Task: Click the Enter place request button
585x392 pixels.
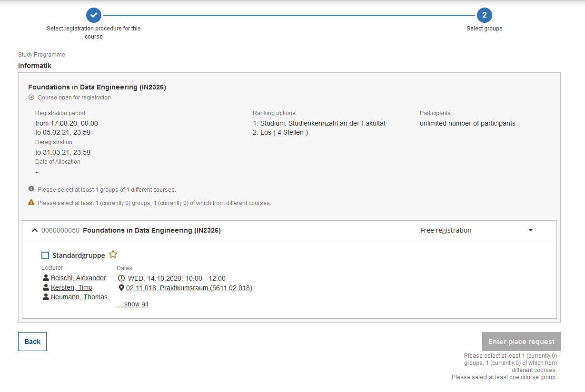Action: [x=521, y=342]
